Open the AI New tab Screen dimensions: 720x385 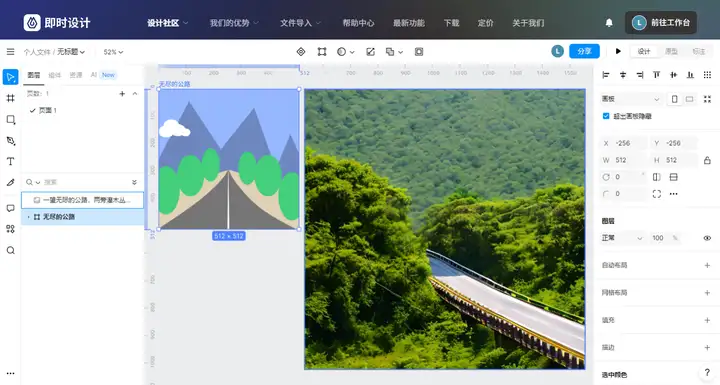pyautogui.click(x=103, y=75)
